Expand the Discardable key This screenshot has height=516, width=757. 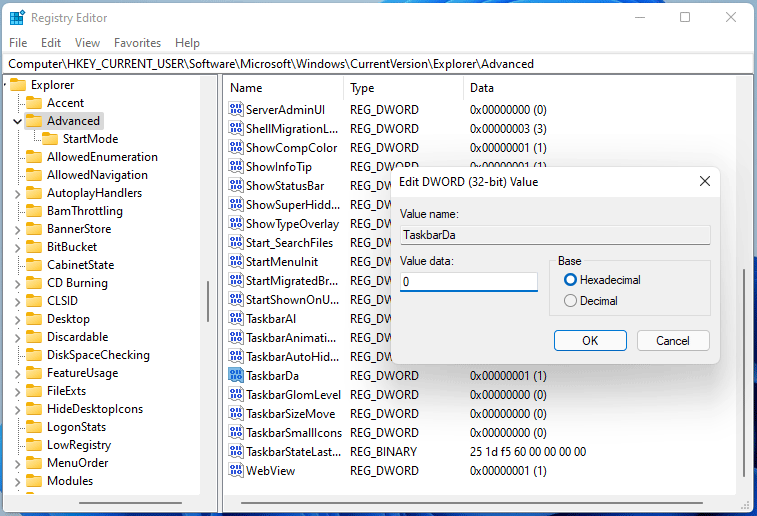pyautogui.click(x=17, y=337)
